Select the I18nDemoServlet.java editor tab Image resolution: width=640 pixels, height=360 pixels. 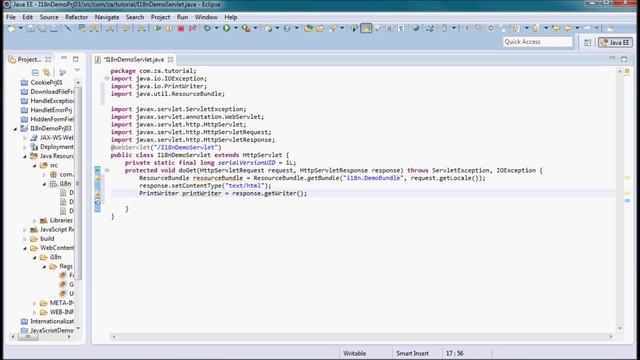133,60
